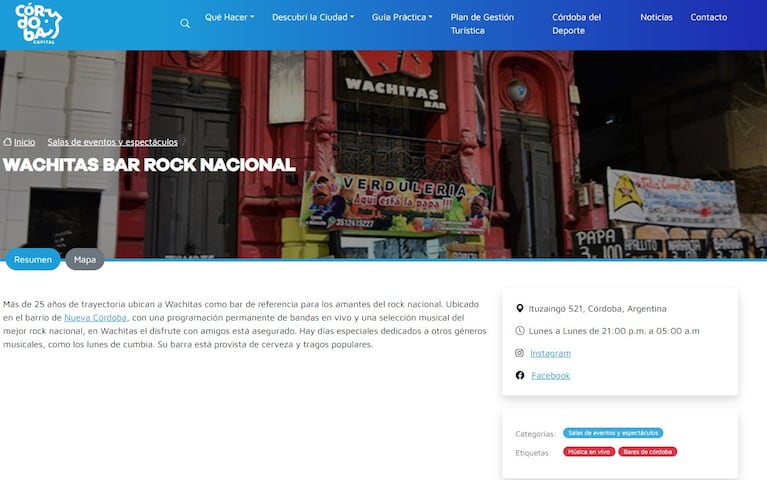Expand the Qué Hacer dropdown menu
The width and height of the screenshot is (767, 480).
(x=229, y=17)
